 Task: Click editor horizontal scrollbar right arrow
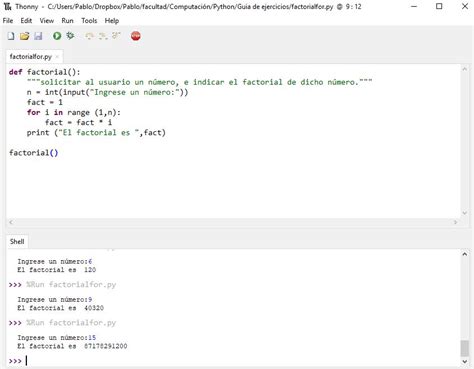tap(455, 222)
